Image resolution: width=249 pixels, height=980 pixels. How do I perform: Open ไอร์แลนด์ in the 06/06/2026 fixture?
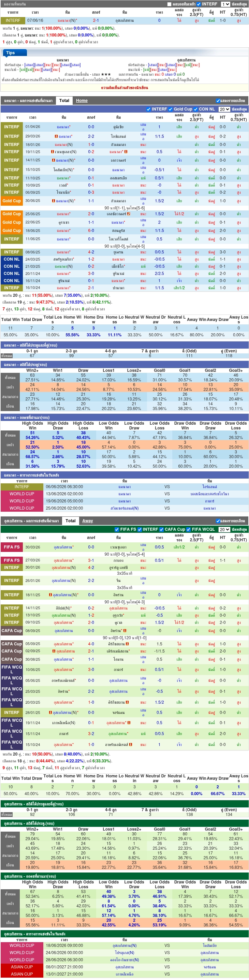[x=209, y=487]
